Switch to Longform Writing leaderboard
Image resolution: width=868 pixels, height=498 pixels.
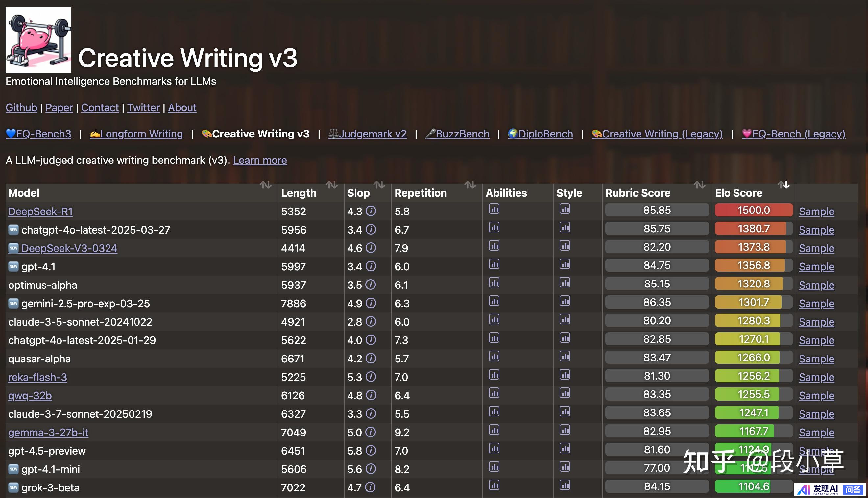tap(136, 134)
